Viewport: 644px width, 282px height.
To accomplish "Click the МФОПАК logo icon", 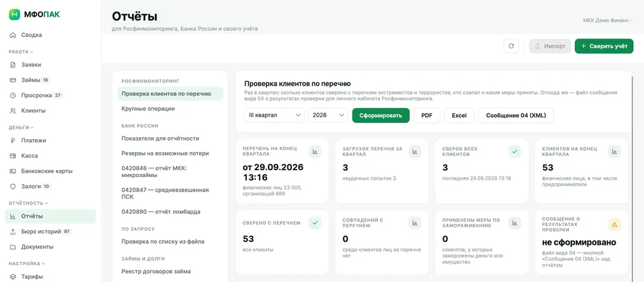I will point(14,14).
